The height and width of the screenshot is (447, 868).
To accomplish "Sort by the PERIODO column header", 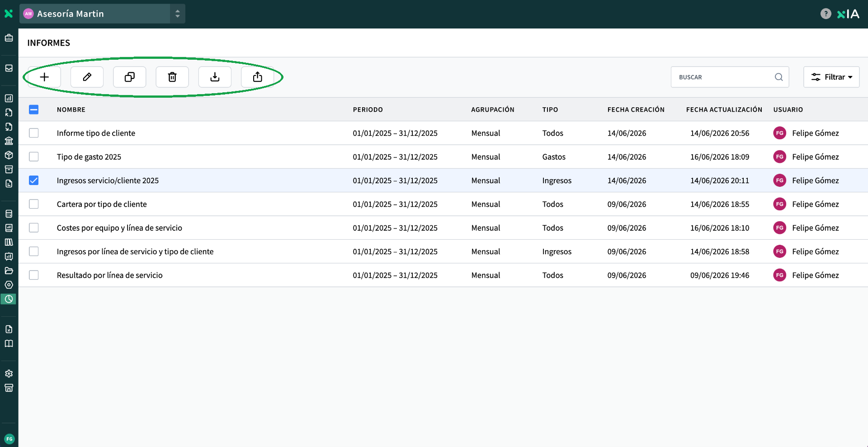I will point(368,109).
